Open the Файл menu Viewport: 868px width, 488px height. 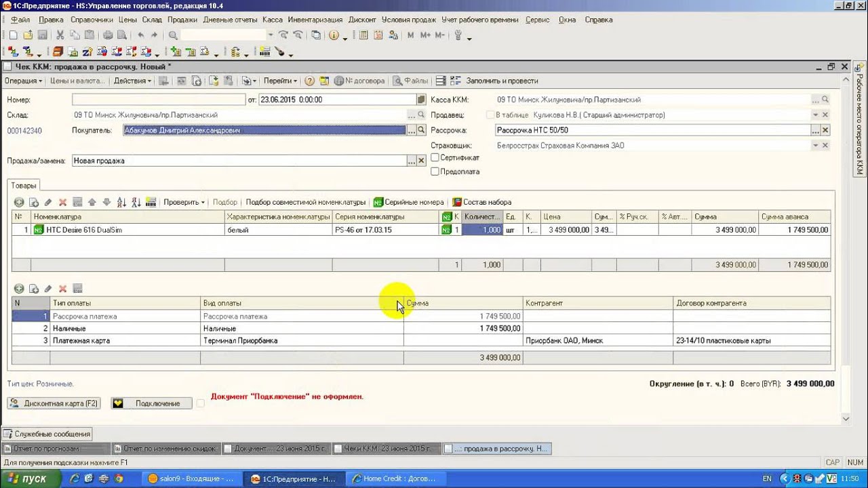click(x=20, y=20)
